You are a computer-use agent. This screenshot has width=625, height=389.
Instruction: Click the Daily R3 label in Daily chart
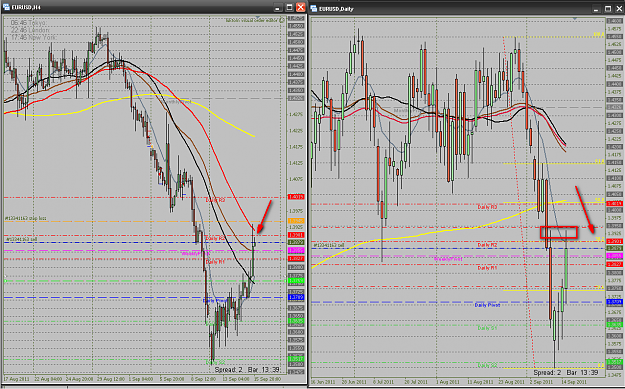click(487, 207)
